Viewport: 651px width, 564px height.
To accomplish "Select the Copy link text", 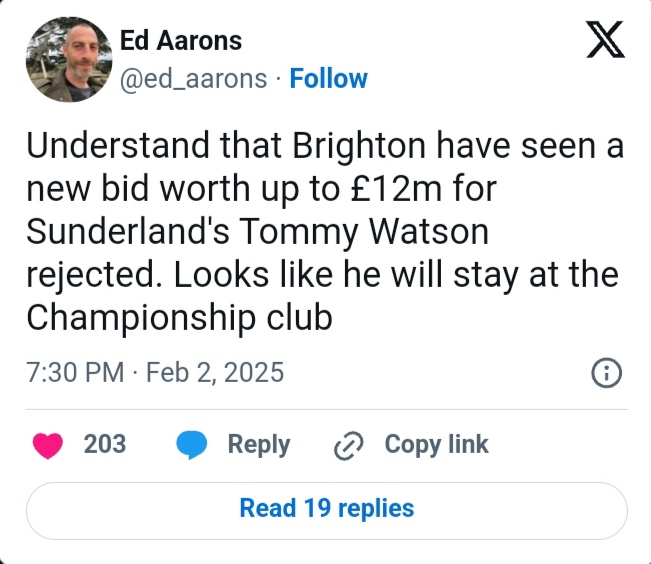I will (x=436, y=444).
